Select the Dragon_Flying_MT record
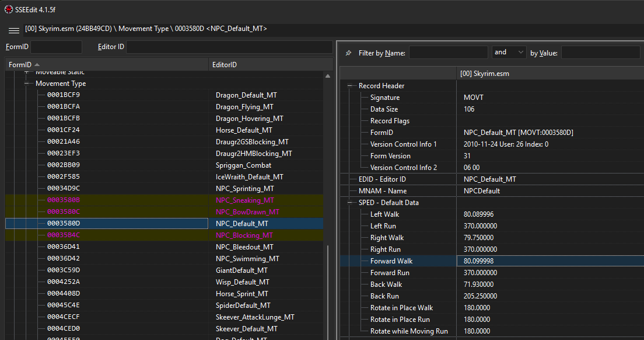The image size is (644, 340). [244, 107]
